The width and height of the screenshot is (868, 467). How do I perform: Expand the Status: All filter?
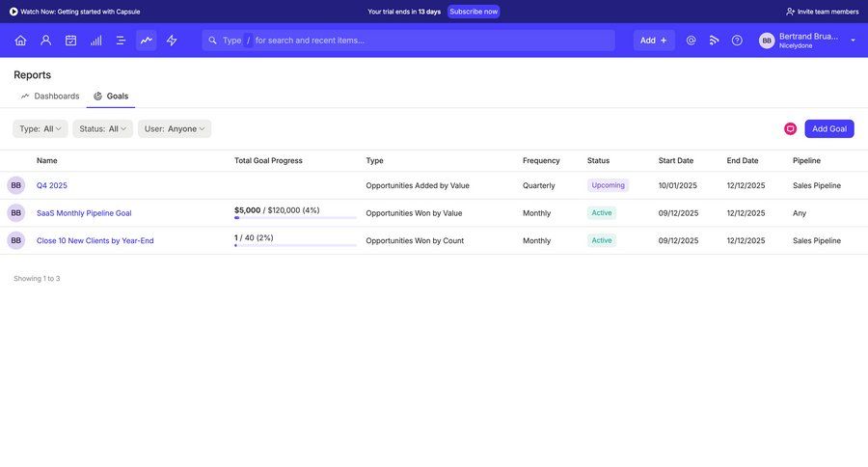[102, 128]
